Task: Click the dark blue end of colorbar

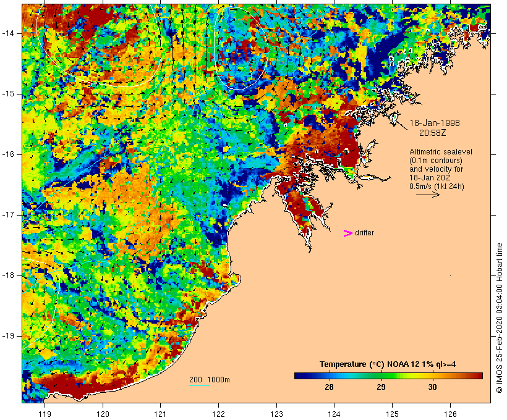Action: tap(299, 376)
